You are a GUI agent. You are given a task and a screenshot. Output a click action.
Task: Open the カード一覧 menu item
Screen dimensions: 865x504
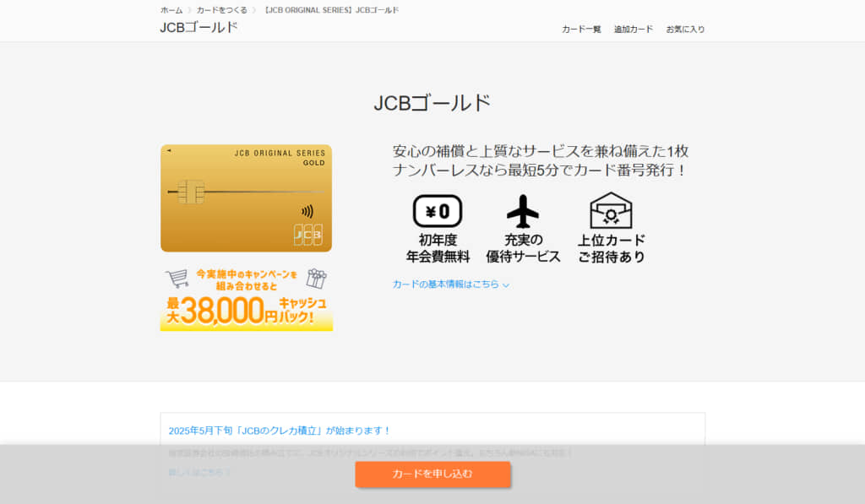(x=581, y=30)
